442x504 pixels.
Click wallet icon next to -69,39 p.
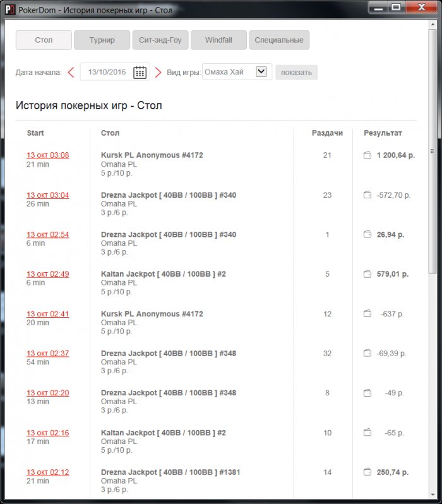pos(367,353)
